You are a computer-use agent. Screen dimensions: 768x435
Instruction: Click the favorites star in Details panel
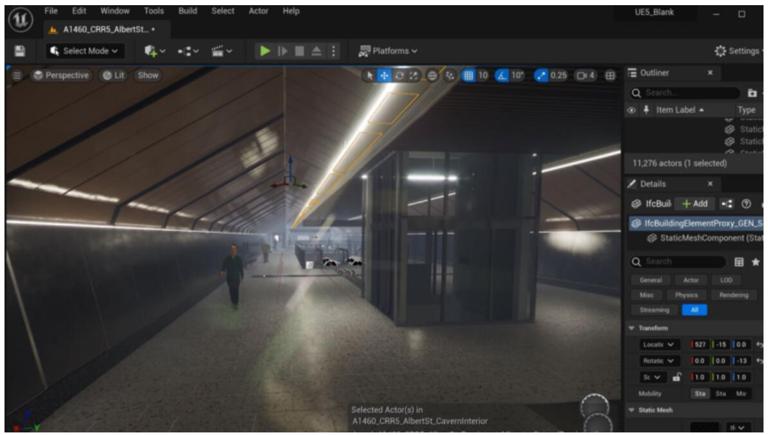coord(755,262)
